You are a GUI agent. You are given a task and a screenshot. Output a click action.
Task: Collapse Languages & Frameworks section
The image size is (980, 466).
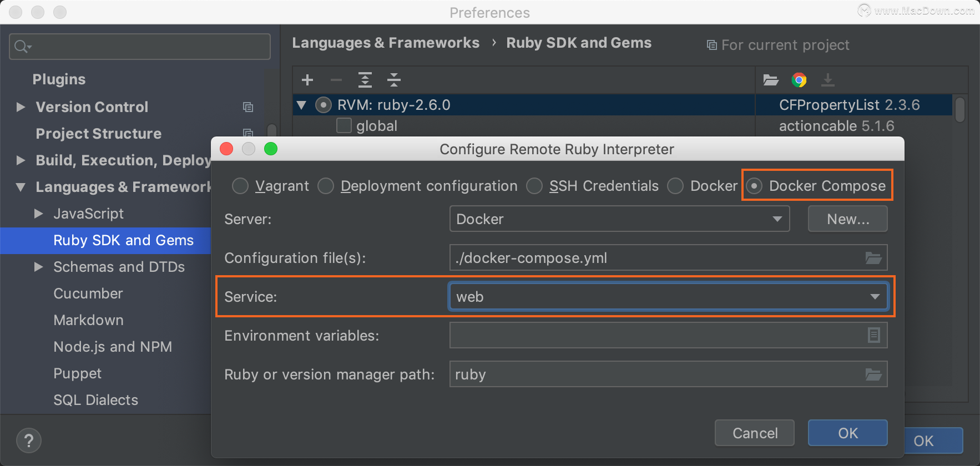(x=21, y=187)
